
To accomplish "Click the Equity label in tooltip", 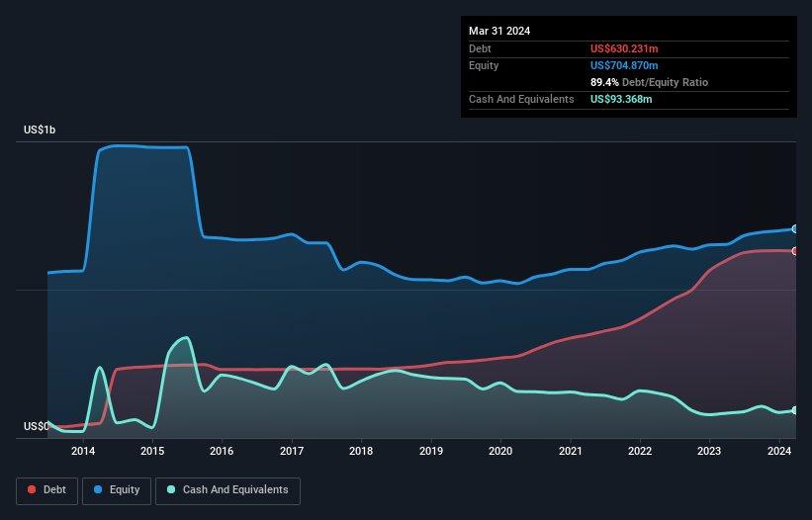I will [484, 65].
